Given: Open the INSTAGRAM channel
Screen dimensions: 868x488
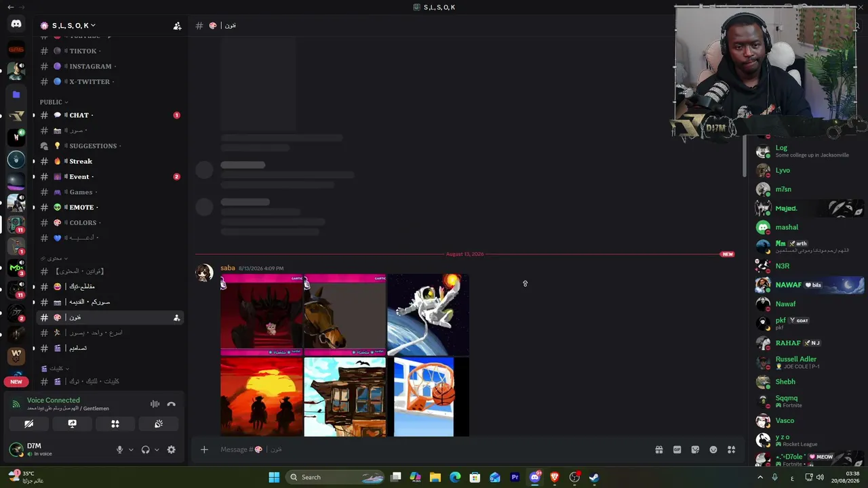Looking at the screenshot, I should click(x=108, y=66).
